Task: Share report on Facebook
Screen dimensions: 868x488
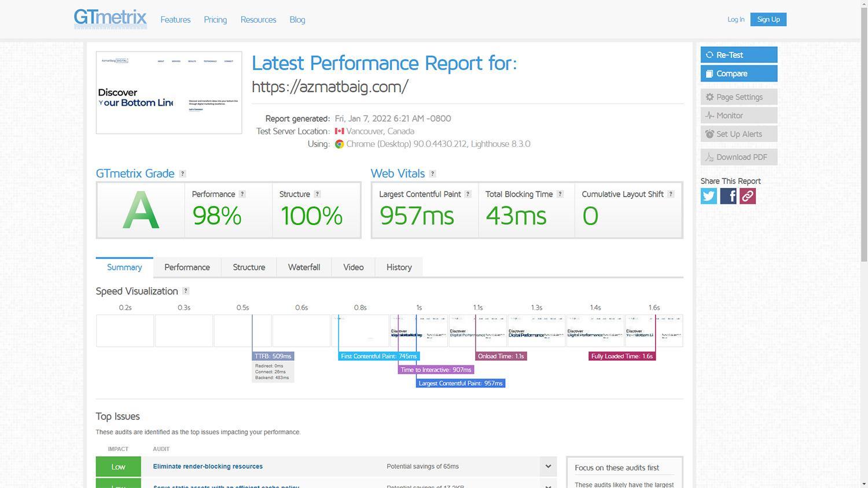Action: (728, 196)
